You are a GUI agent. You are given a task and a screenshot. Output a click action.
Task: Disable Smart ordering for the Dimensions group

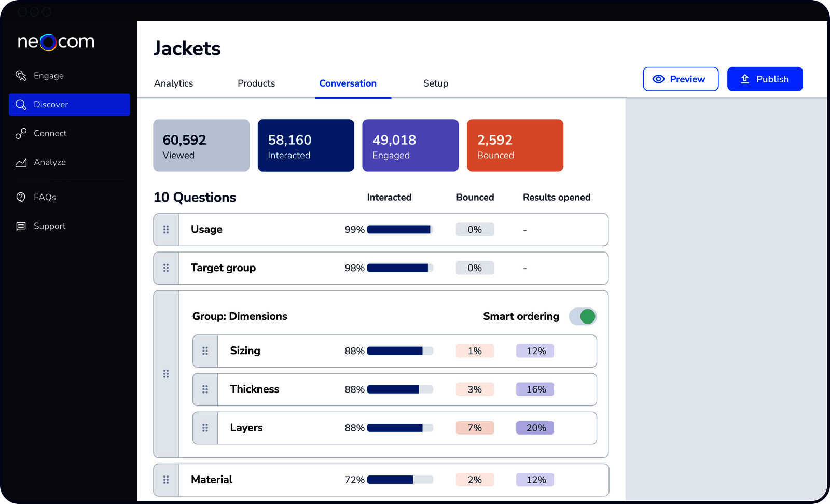click(x=583, y=316)
